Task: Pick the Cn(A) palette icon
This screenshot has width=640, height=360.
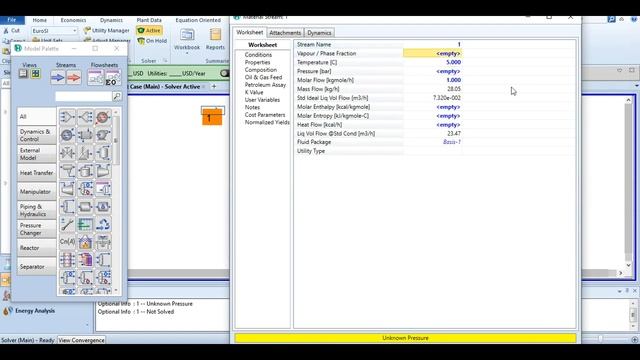Action: coord(67,242)
